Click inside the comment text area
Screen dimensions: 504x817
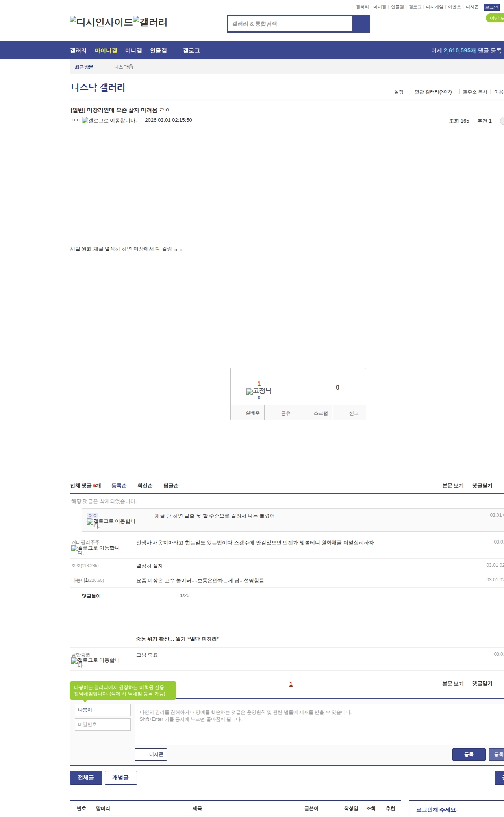[319, 724]
